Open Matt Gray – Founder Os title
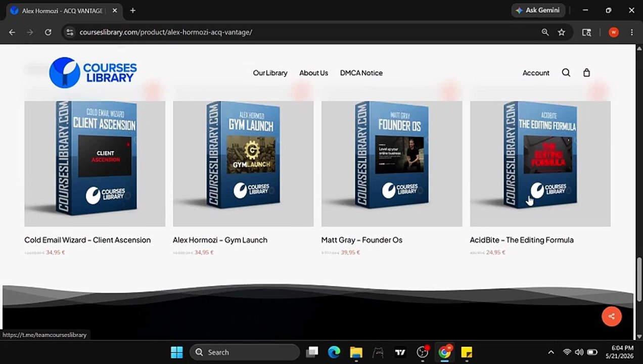This screenshot has height=364, width=643. pyautogui.click(x=362, y=240)
